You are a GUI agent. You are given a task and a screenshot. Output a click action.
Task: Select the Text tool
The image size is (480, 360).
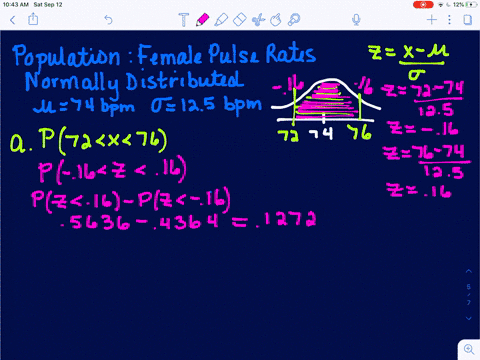pos(184,20)
